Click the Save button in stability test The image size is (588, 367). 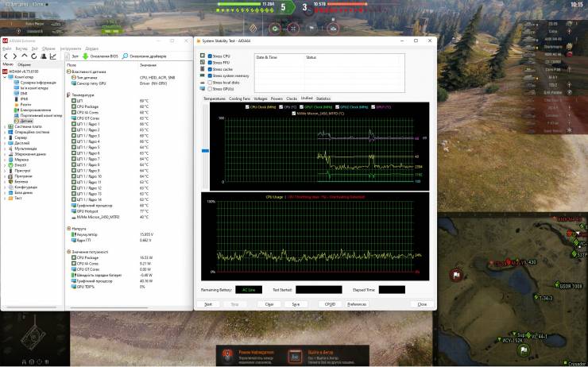pos(296,304)
